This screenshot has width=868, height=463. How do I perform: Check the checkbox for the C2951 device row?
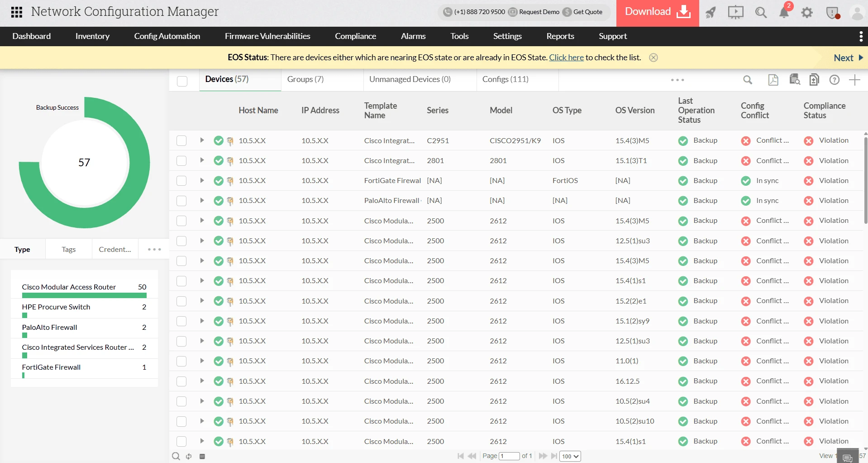click(x=181, y=140)
